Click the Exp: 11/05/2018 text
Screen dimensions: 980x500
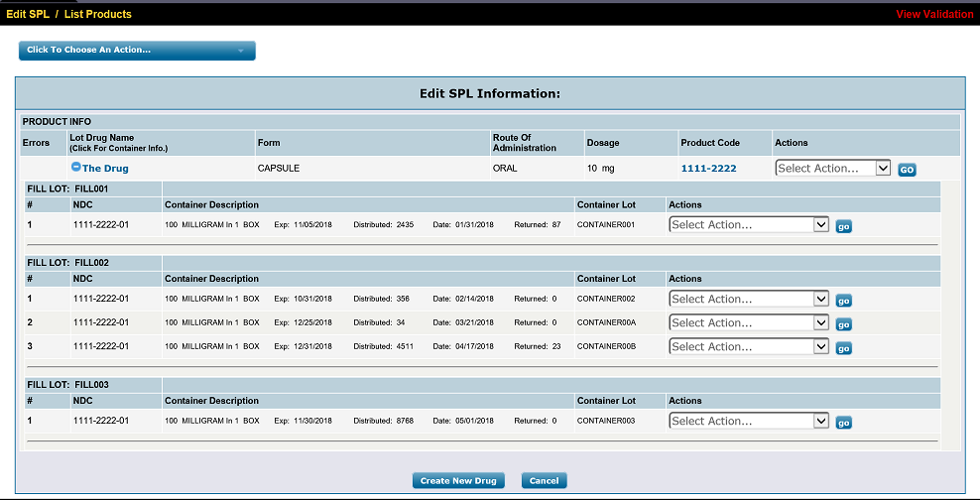303,225
